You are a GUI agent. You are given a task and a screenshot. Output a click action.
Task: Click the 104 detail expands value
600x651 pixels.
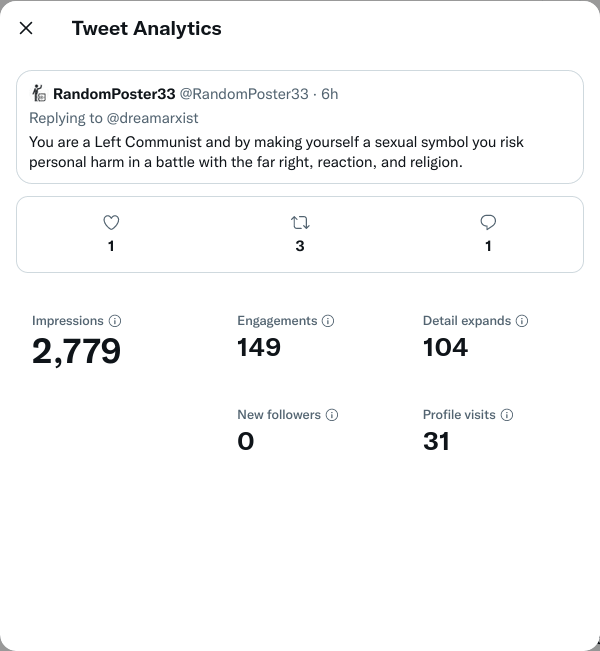[445, 348]
